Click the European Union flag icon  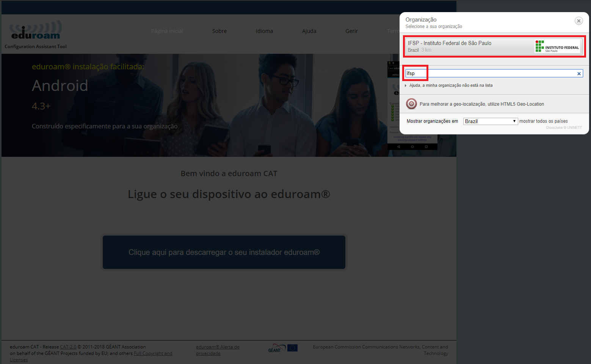pos(292,348)
